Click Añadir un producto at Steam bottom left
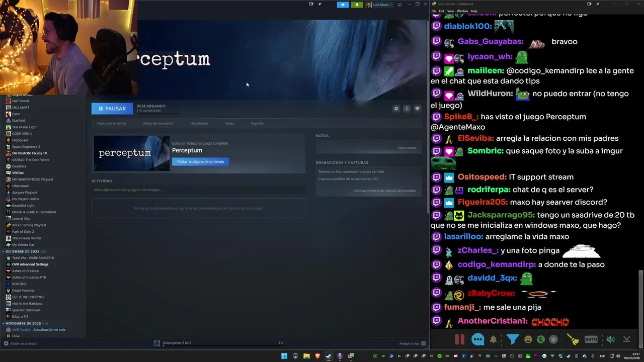 tap(21, 343)
